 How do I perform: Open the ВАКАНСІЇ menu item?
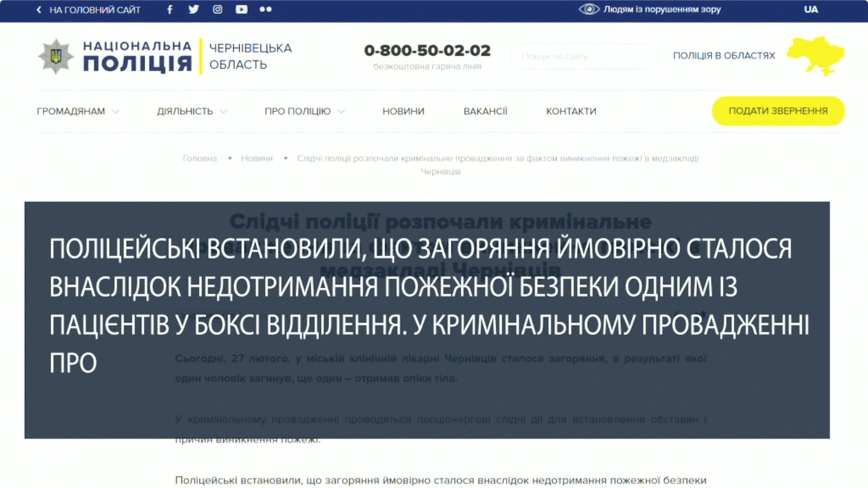click(486, 111)
